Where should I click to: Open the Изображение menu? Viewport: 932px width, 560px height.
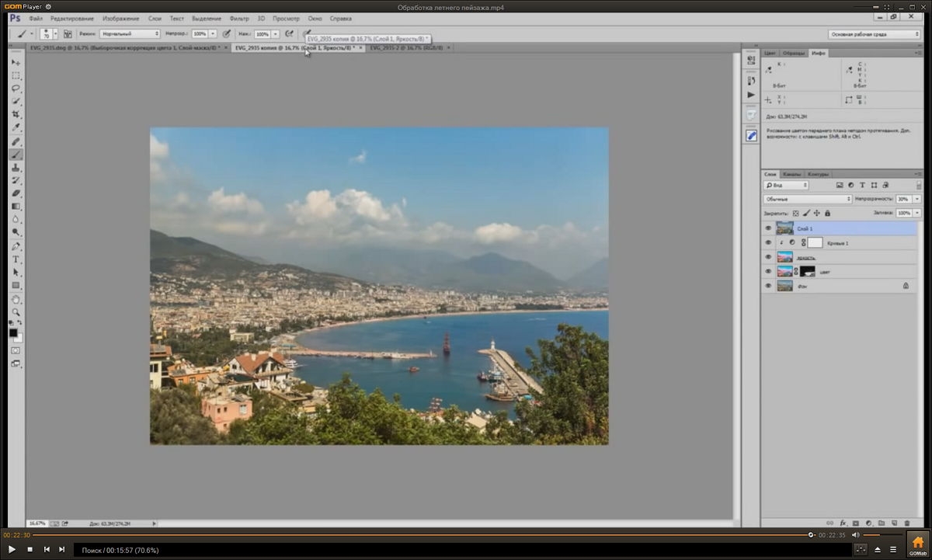[121, 18]
